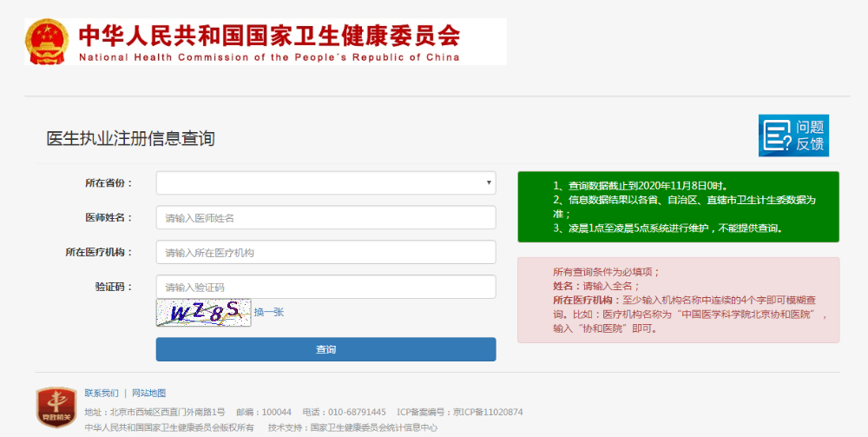This screenshot has height=437, width=868.
Task: Click the 医师姓名 field label
Action: pyautogui.click(x=109, y=217)
